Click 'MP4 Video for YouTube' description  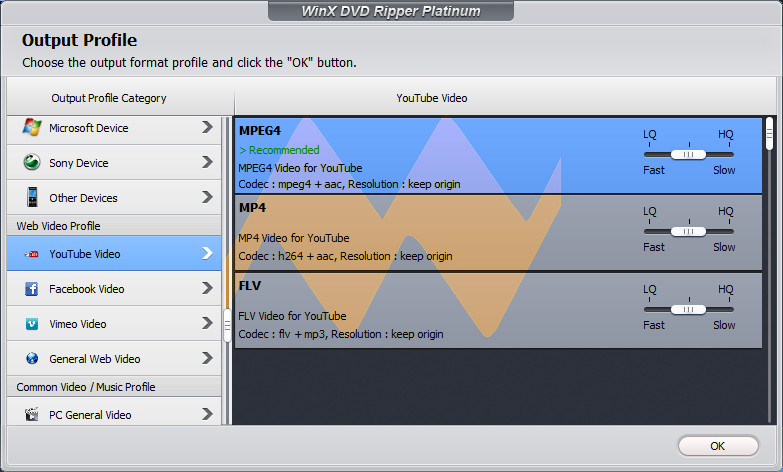pos(294,238)
